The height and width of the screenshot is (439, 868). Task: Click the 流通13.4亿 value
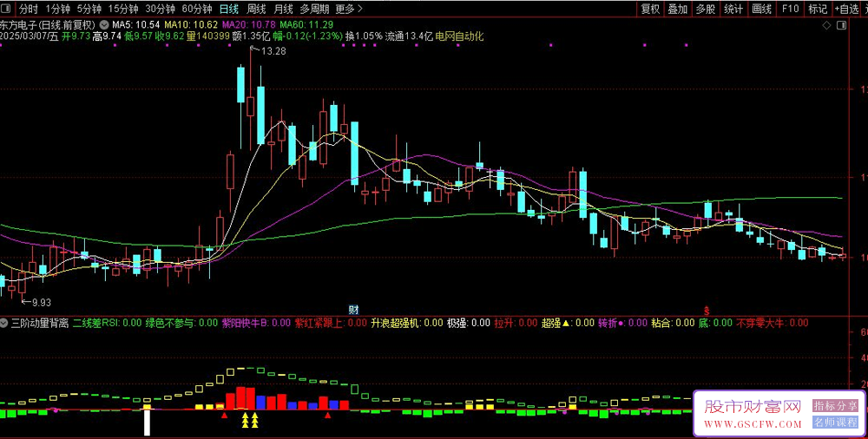pos(409,36)
